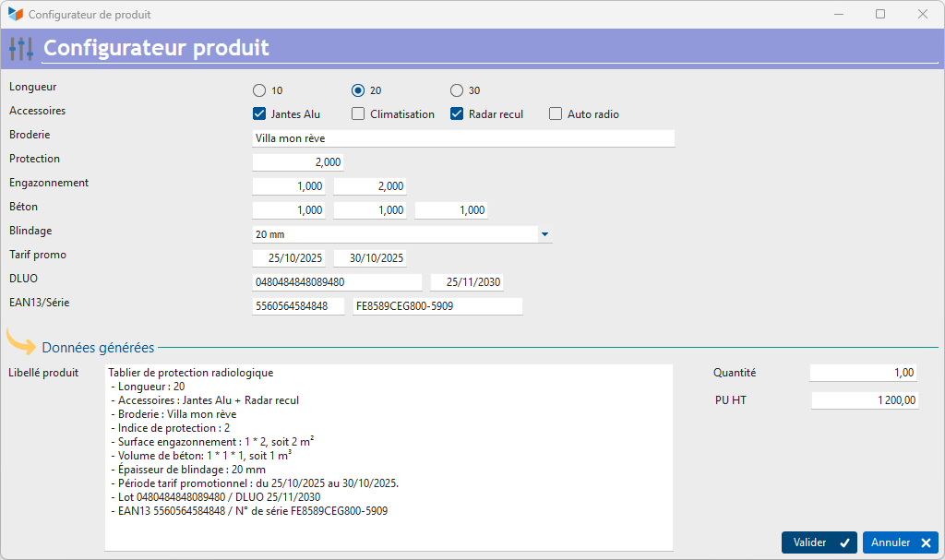Viewport: 945px width, 560px height.
Task: Open the Blindage dropdown arrow
Action: click(544, 234)
